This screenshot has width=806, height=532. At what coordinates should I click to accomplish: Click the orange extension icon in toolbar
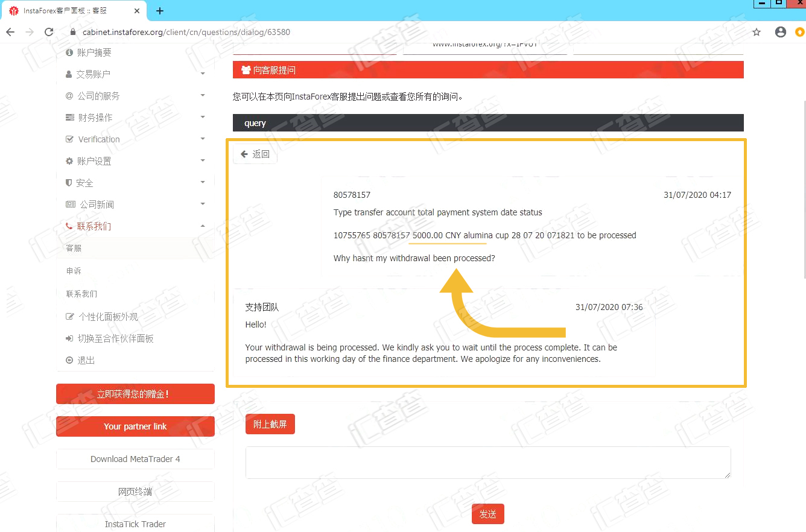[800, 32]
